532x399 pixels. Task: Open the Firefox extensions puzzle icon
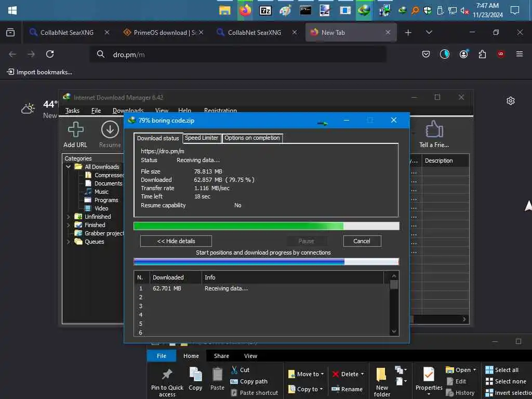(x=482, y=54)
